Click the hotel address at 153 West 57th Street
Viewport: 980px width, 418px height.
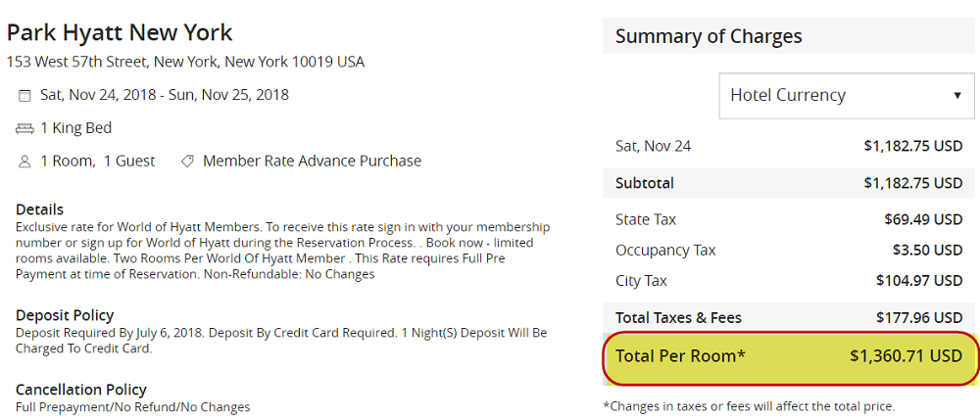point(185,63)
